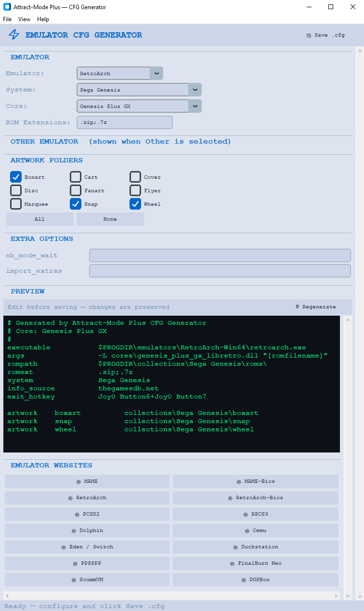Image resolution: width=364 pixels, height=611 pixels.
Task: Enable the Marquee checkbox
Action: pos(16,204)
